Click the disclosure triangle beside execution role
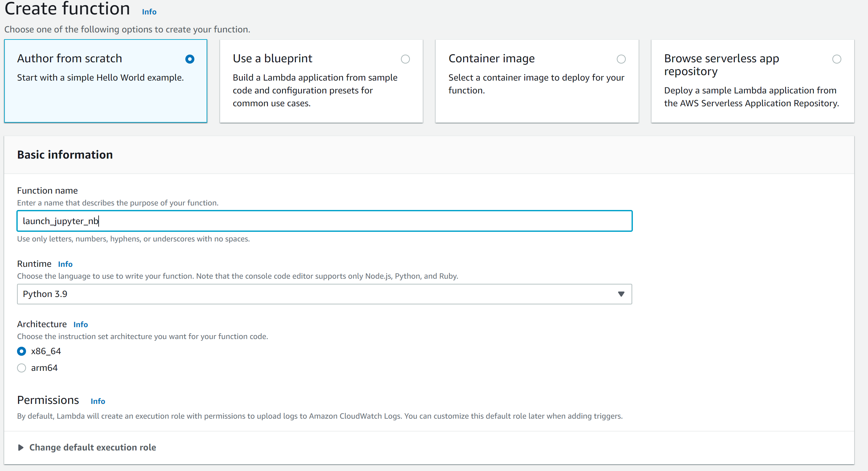This screenshot has width=868, height=471. point(21,447)
